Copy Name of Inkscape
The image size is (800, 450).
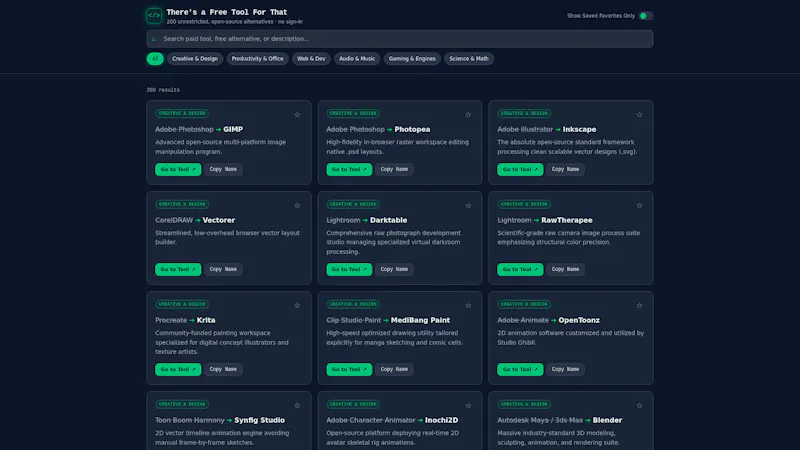click(565, 169)
